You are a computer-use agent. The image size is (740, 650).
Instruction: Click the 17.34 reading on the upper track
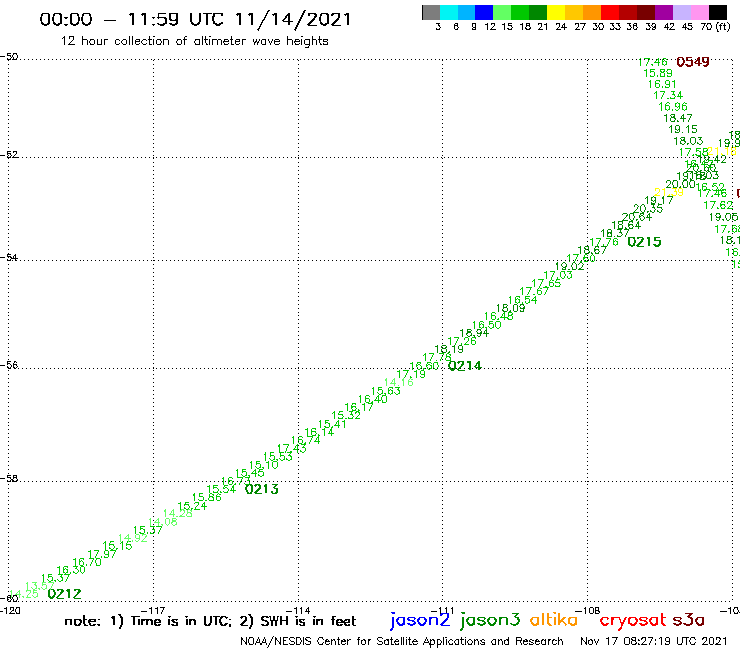[x=668, y=95]
